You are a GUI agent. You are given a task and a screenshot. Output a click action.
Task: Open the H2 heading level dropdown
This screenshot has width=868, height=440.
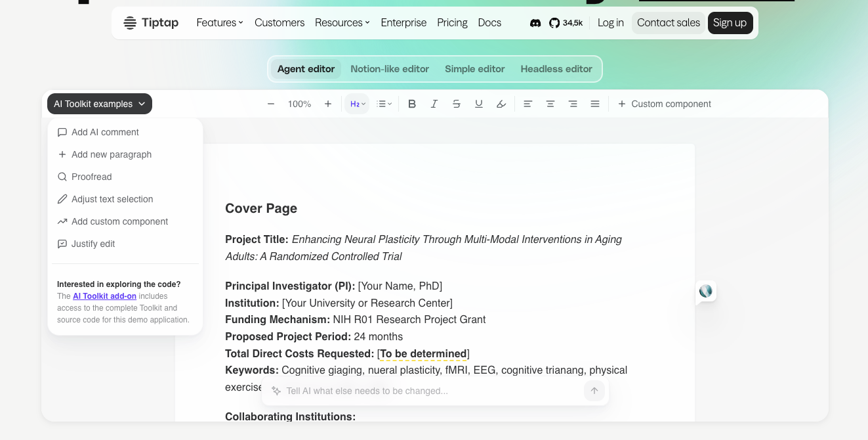pos(356,103)
